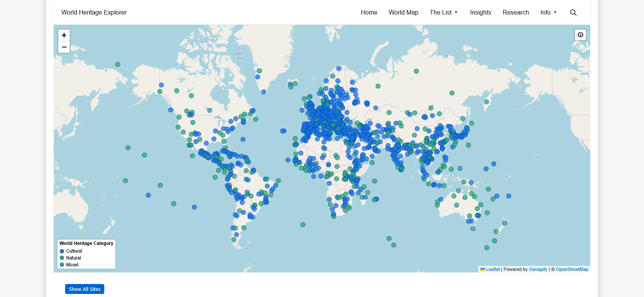Click the World Heritage Category legend title
This screenshot has height=297, width=644.
[86, 243]
